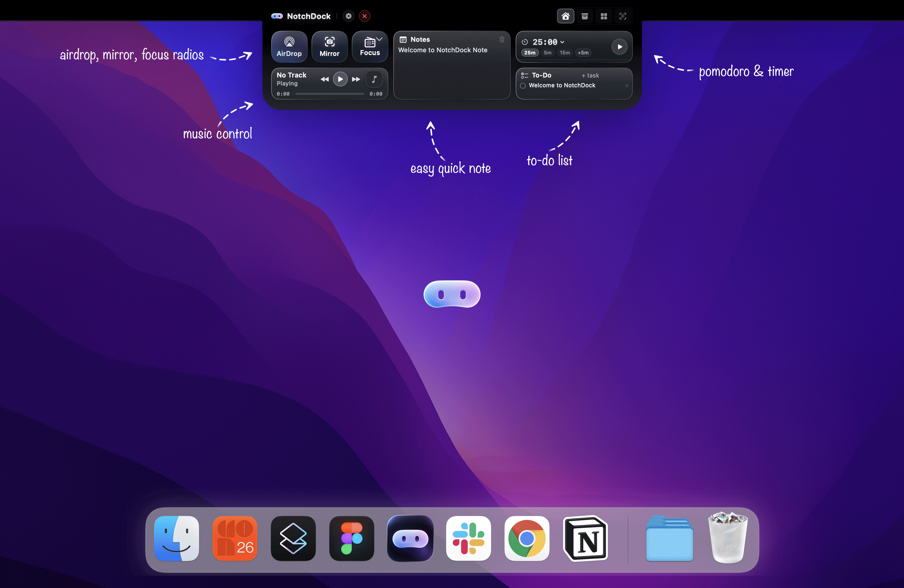Viewport: 904px width, 588px height.
Task: Click the Focus radio button
Action: tap(370, 47)
